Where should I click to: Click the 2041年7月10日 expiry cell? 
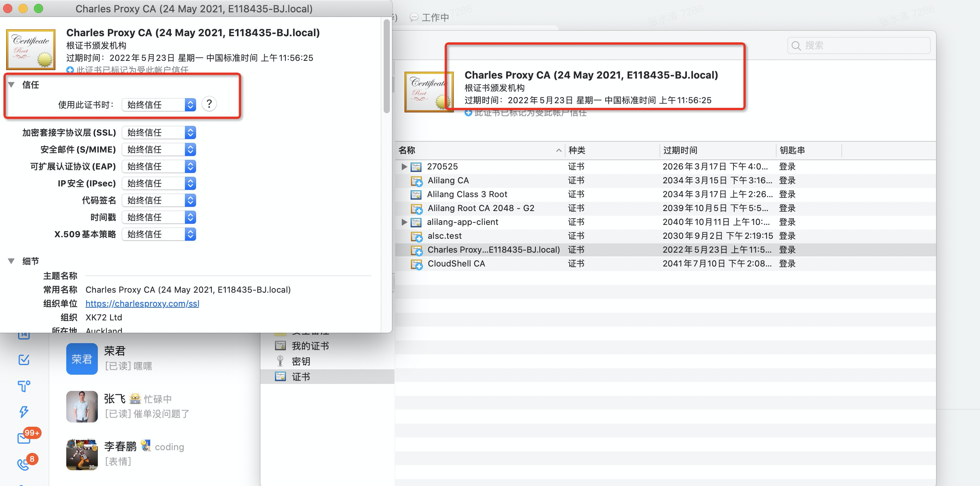pos(717,264)
